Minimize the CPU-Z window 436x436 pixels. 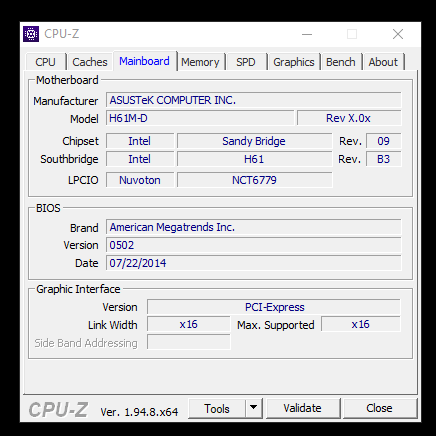307,34
